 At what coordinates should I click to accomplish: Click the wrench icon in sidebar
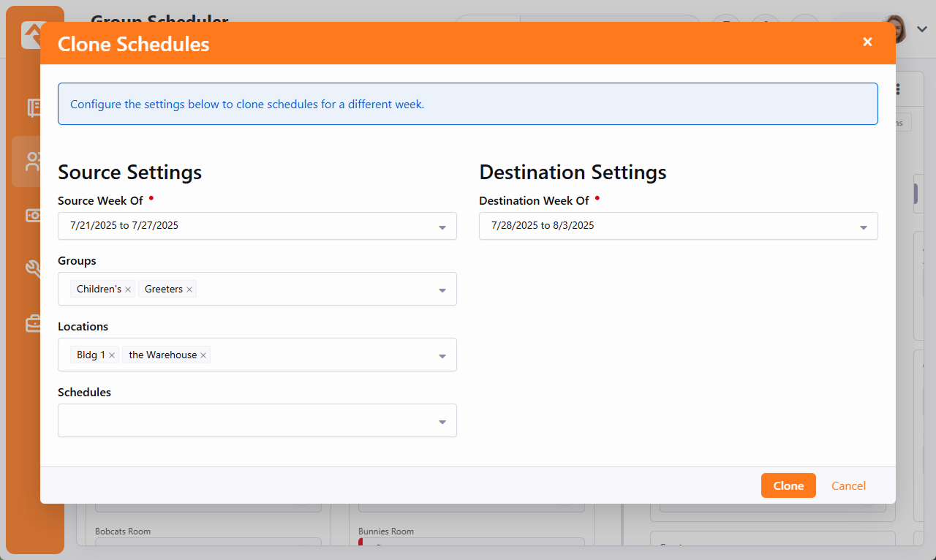[32, 269]
